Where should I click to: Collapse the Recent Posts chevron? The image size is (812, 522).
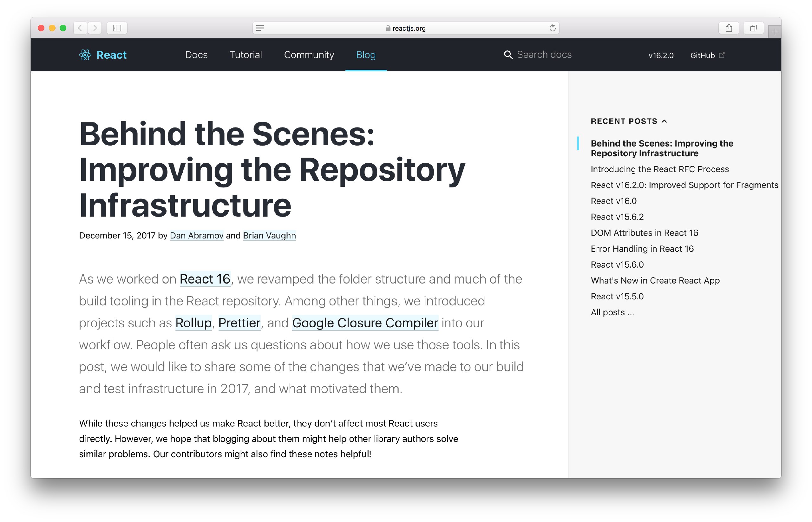[664, 121]
